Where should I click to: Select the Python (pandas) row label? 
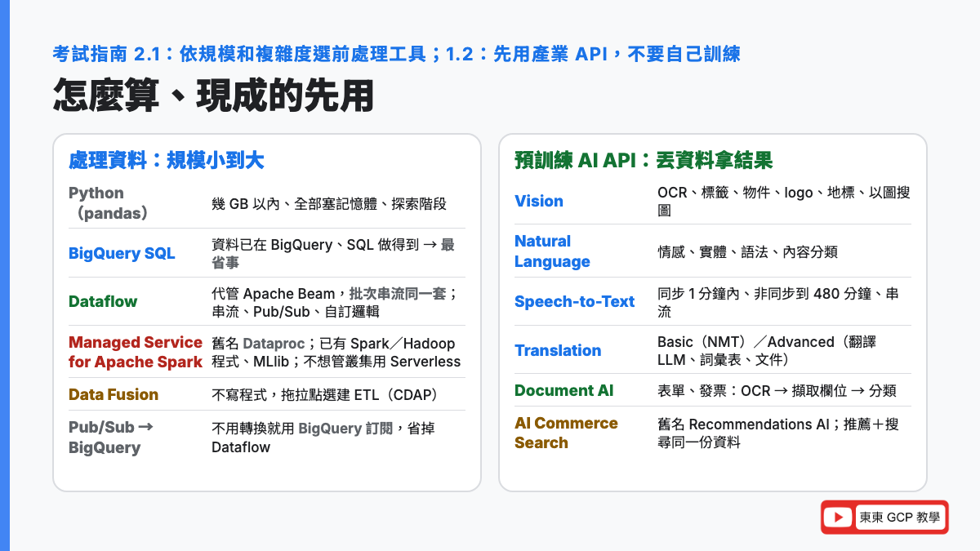coord(109,203)
